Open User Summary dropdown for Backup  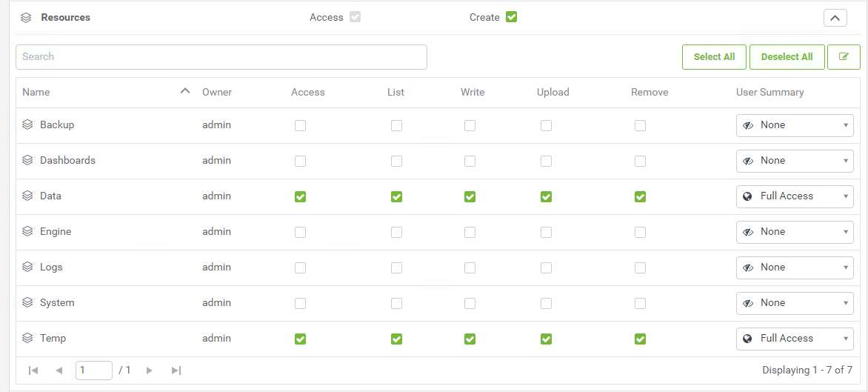pyautogui.click(x=795, y=125)
